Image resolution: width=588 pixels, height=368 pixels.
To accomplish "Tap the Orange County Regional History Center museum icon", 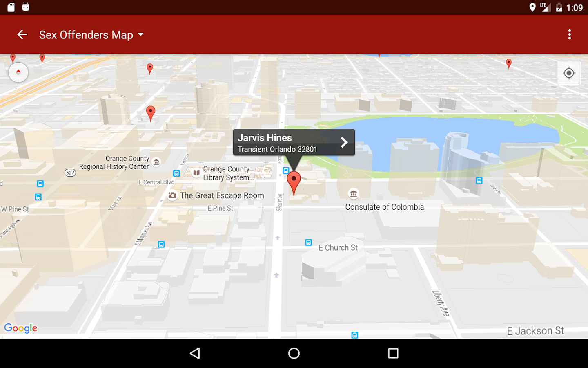I will (156, 162).
